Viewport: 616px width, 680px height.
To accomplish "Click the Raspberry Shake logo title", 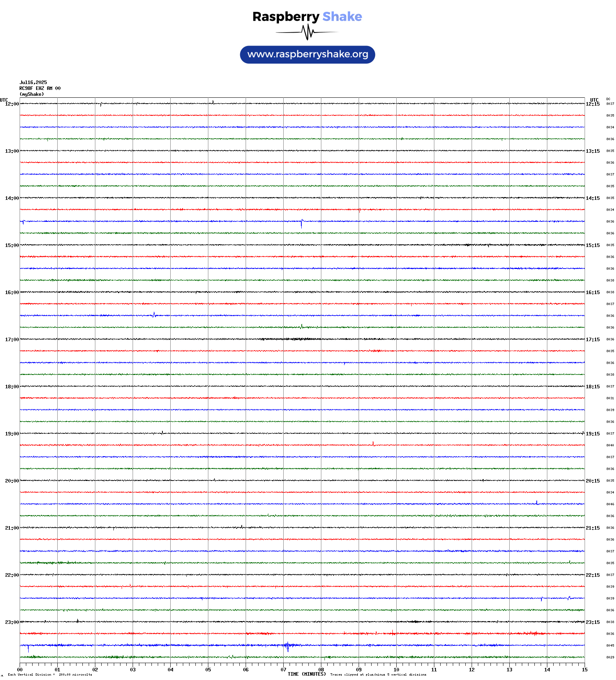I will click(x=307, y=16).
